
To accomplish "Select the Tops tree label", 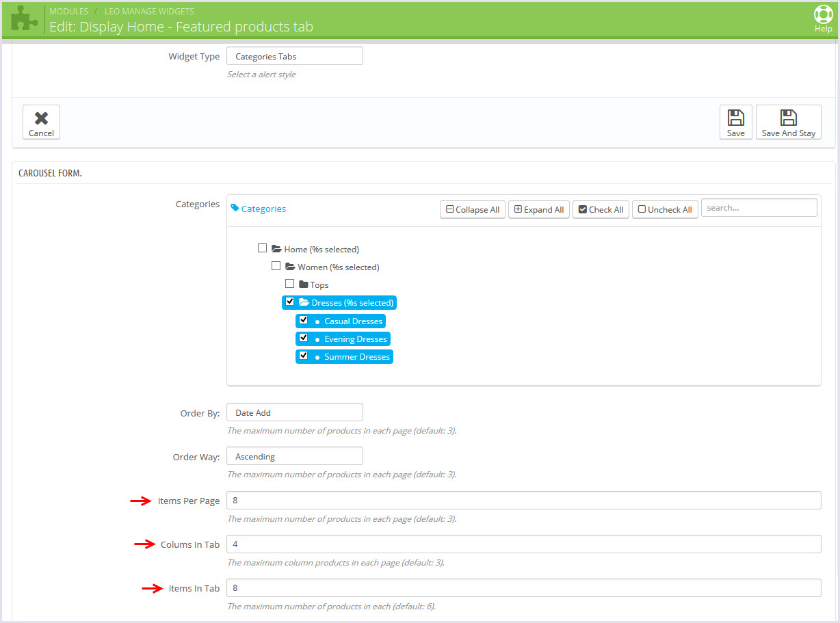I will (319, 285).
